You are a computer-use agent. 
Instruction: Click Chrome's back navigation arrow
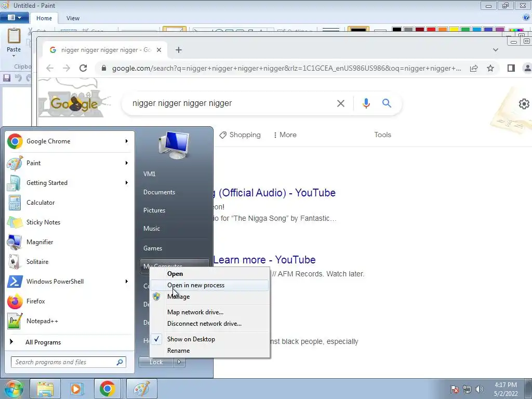click(x=50, y=68)
